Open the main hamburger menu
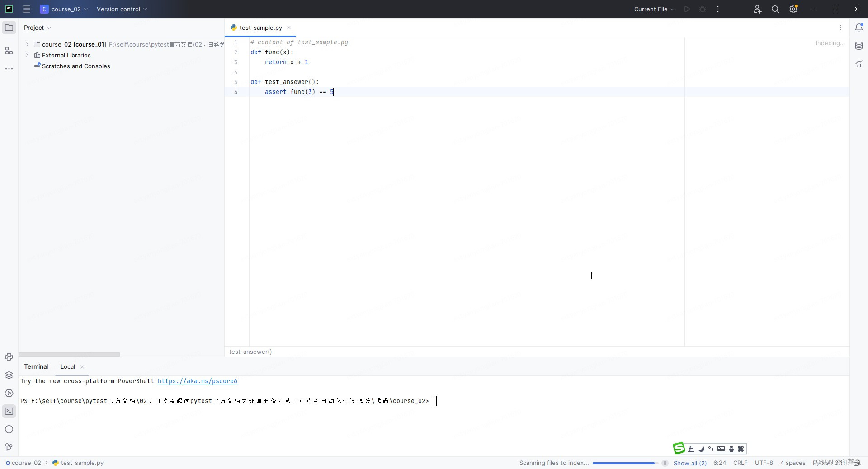Viewport: 868px width, 469px height. [27, 9]
